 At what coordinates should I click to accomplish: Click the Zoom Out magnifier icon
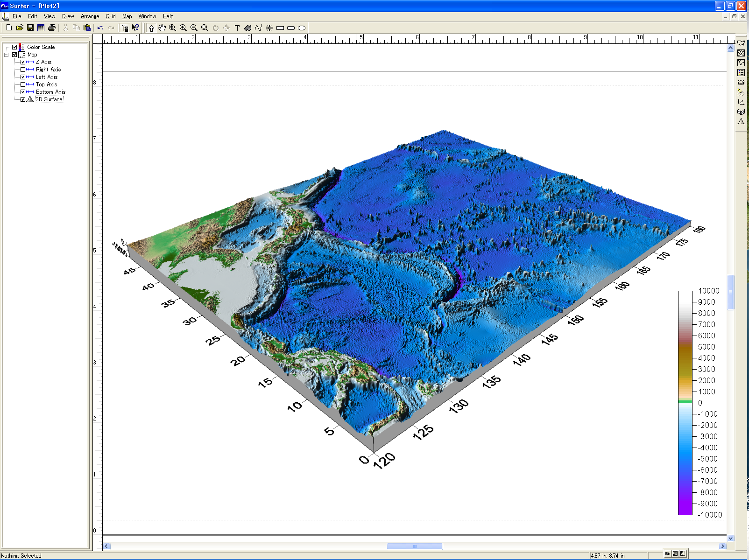coord(194,28)
